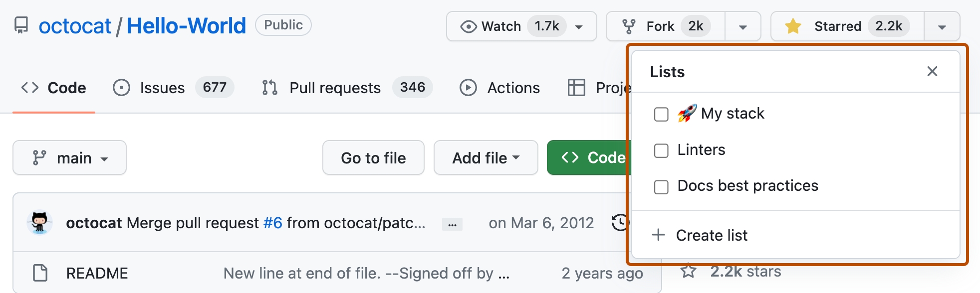Click the octocat avatar image
The height and width of the screenshot is (293, 980).
point(39,222)
